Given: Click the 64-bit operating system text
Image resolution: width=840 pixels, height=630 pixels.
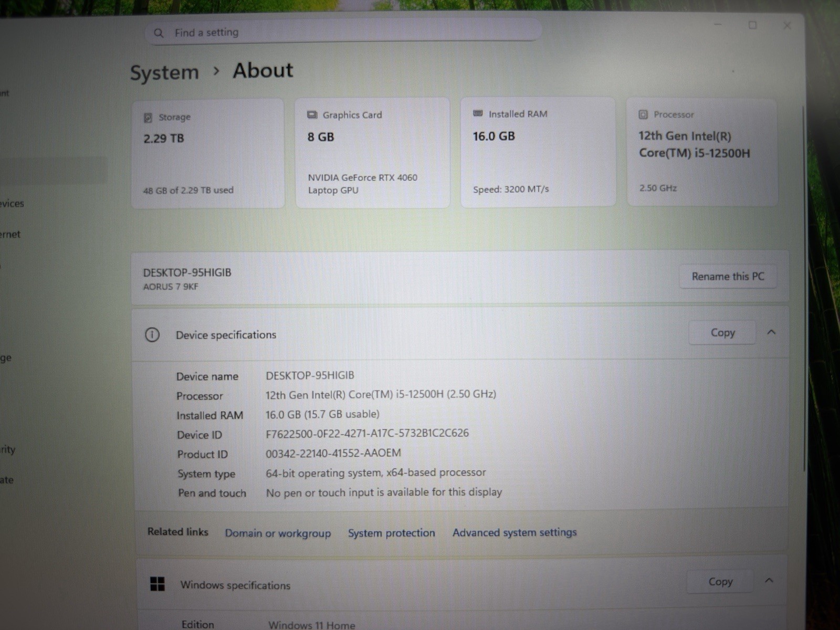Looking at the screenshot, I should (376, 472).
